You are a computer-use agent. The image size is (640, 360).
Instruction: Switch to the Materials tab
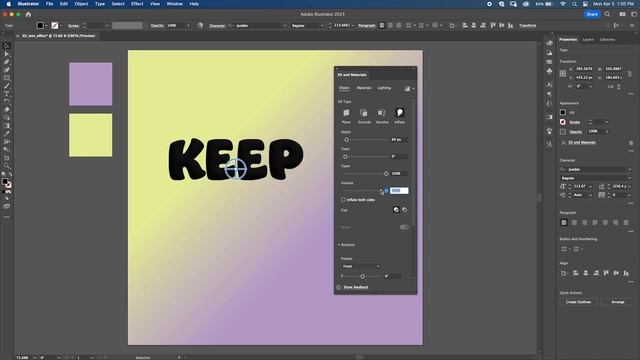point(364,88)
